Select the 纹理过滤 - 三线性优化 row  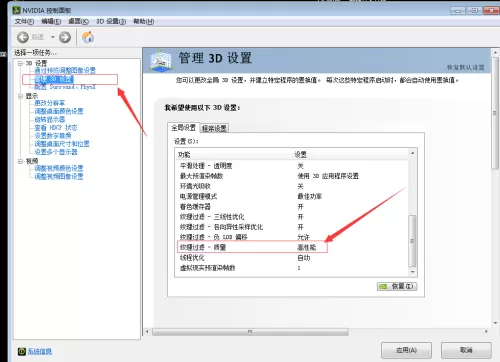[292, 217]
